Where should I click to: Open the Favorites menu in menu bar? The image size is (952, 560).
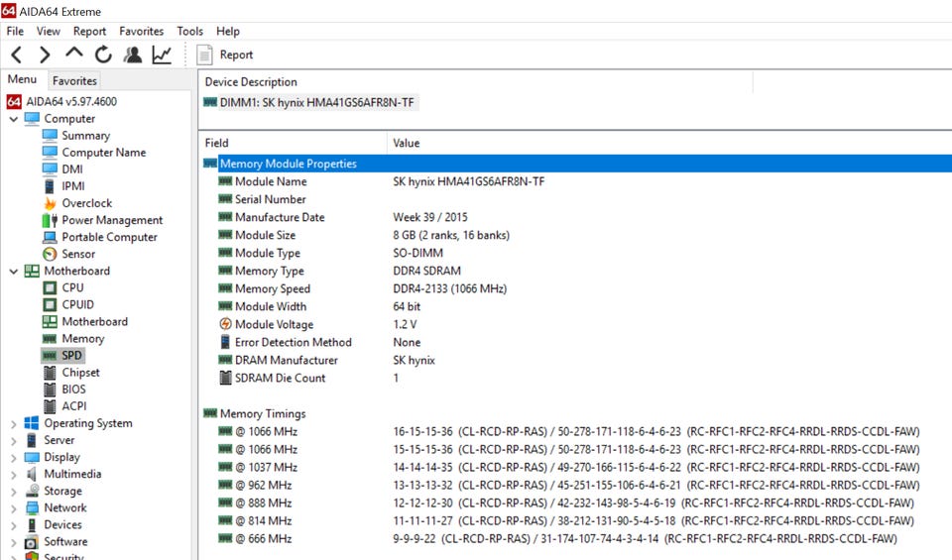coord(142,31)
